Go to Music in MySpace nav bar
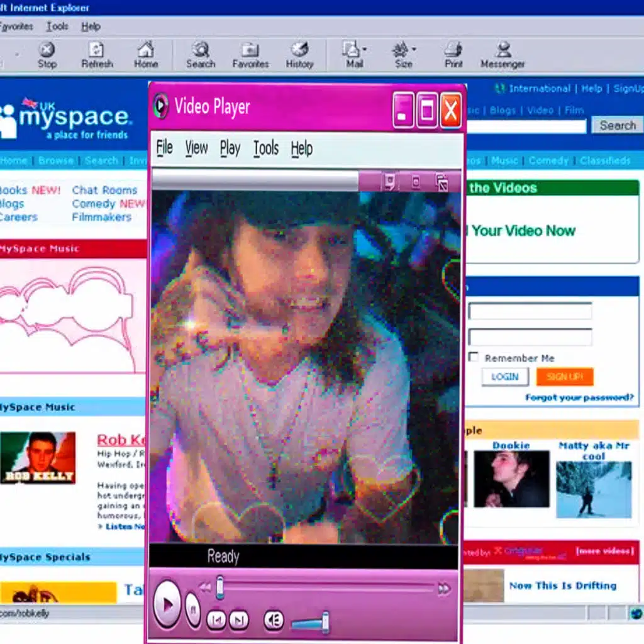This screenshot has width=644, height=644. (x=504, y=160)
